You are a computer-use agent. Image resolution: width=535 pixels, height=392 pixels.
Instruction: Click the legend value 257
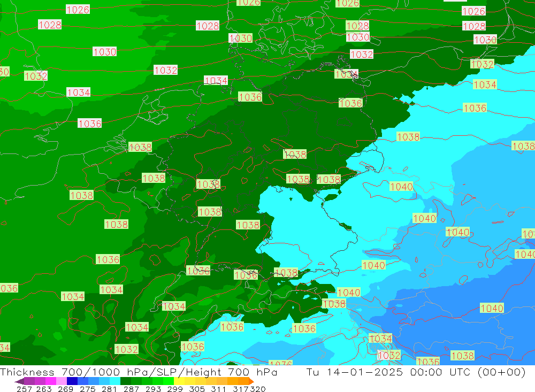tap(24, 389)
